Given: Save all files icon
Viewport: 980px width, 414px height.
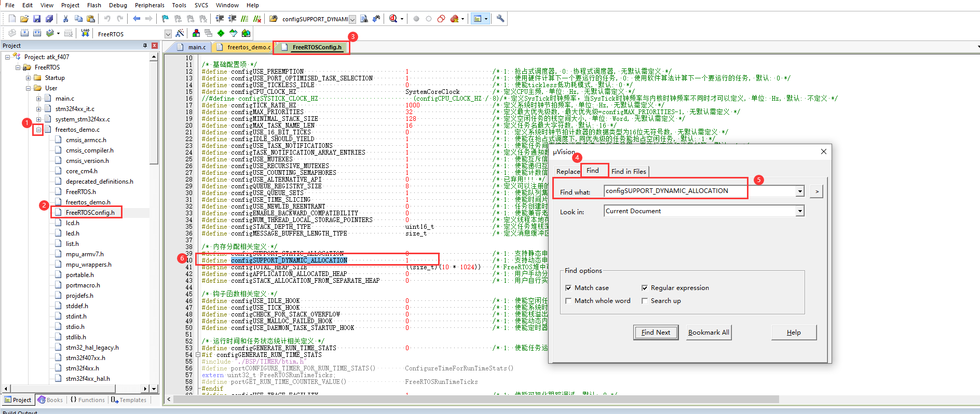Looking at the screenshot, I should (x=49, y=19).
